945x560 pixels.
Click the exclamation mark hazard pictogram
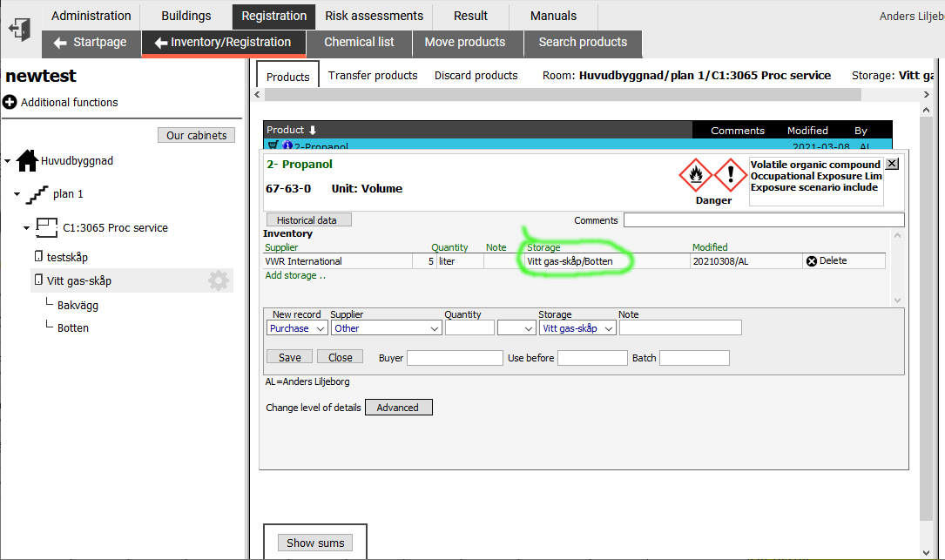731,175
